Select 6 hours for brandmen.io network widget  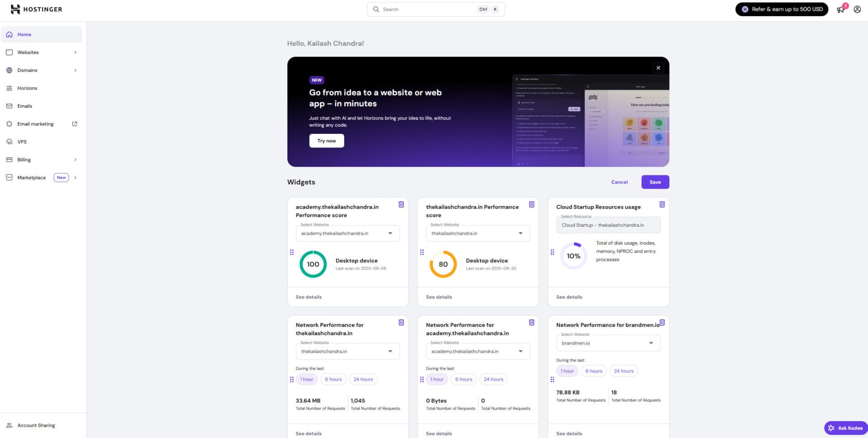pyautogui.click(x=594, y=371)
